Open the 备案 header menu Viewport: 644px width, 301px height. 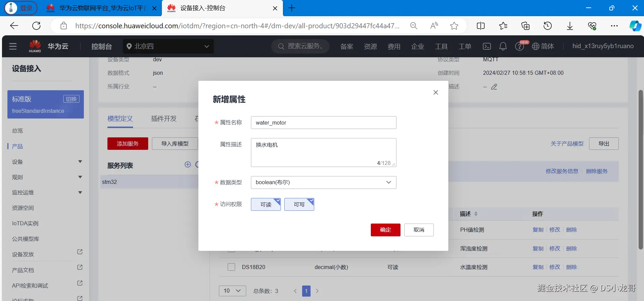(347, 46)
